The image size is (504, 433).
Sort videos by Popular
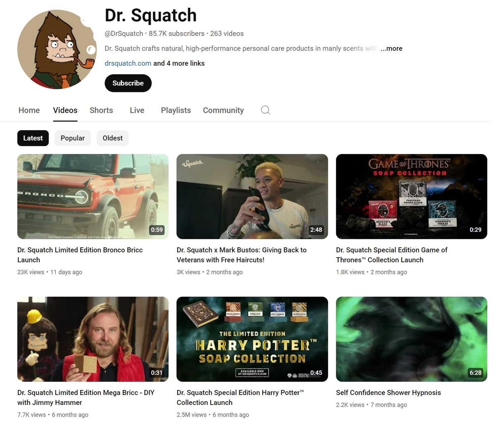[73, 138]
